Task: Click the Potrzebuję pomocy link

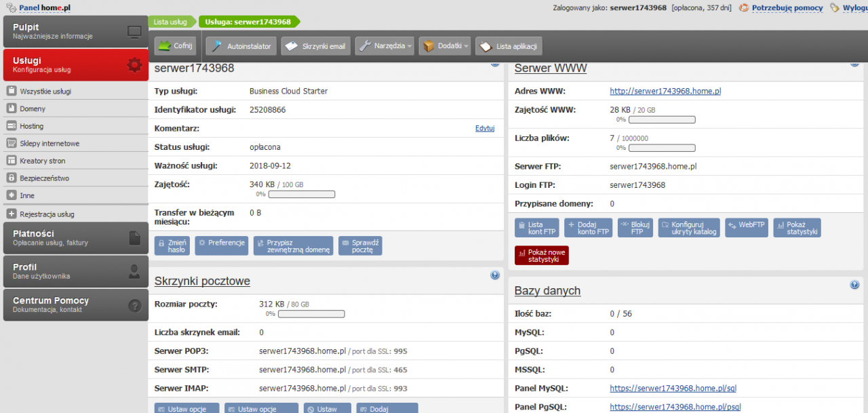Action: coord(787,7)
